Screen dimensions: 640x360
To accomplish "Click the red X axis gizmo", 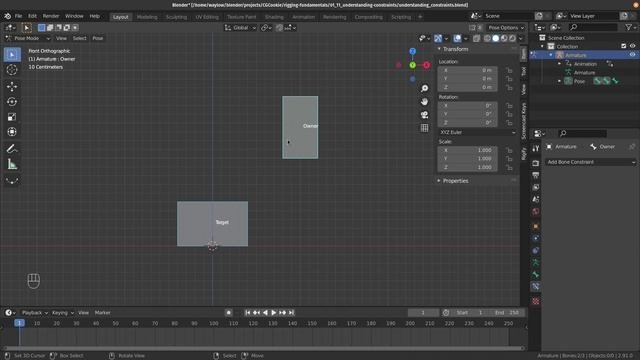I will 427,65.
